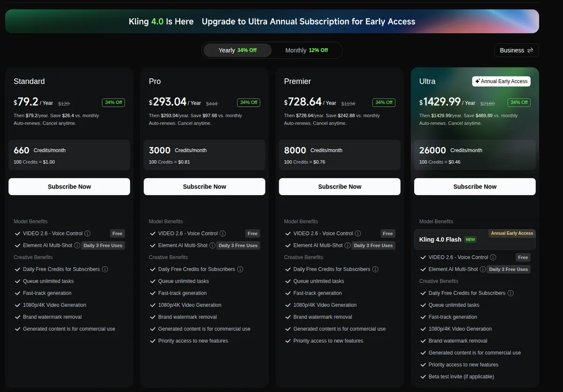Viewport: 563px width, 392px height.
Task: Show info for Pro Element AI Multi-Shot
Action: coord(213,245)
